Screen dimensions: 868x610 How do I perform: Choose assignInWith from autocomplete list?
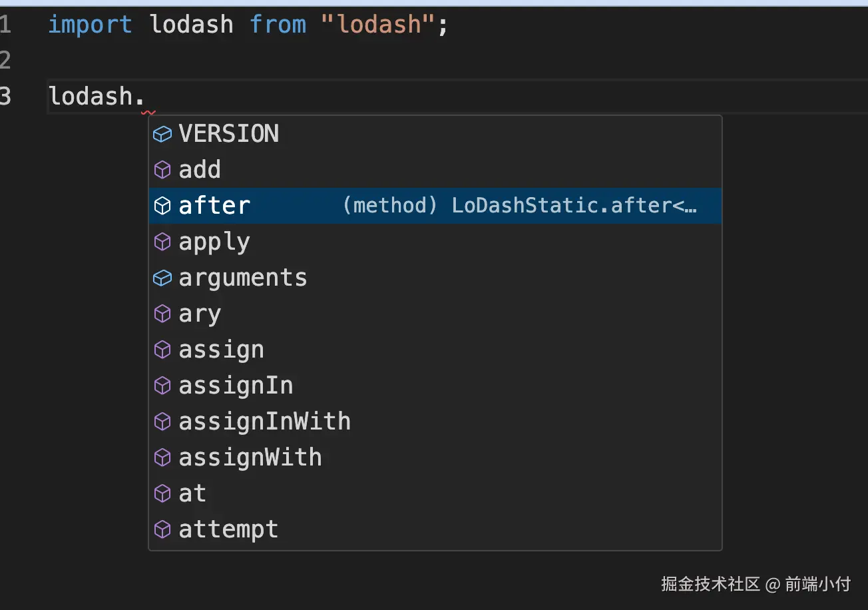(264, 422)
